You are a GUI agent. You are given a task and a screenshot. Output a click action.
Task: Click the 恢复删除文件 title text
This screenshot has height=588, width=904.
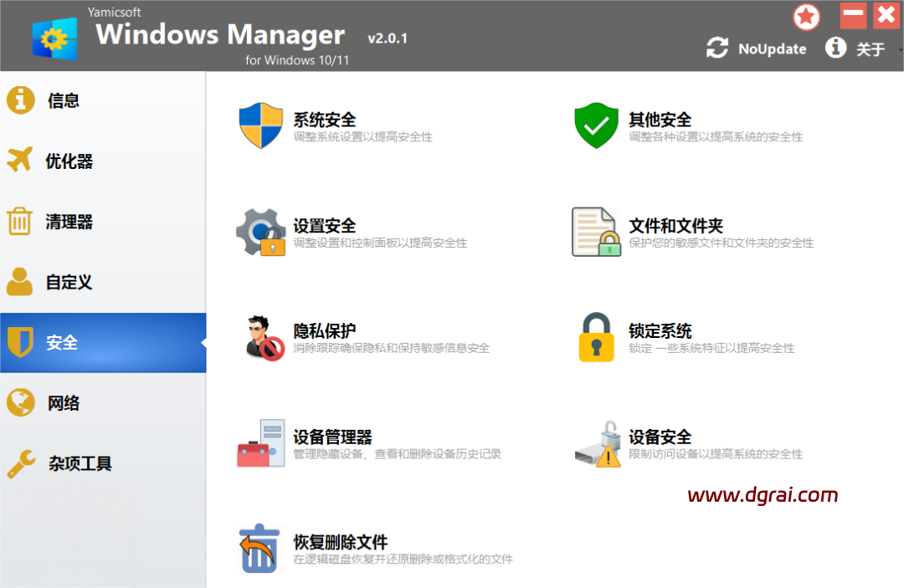coord(340,542)
